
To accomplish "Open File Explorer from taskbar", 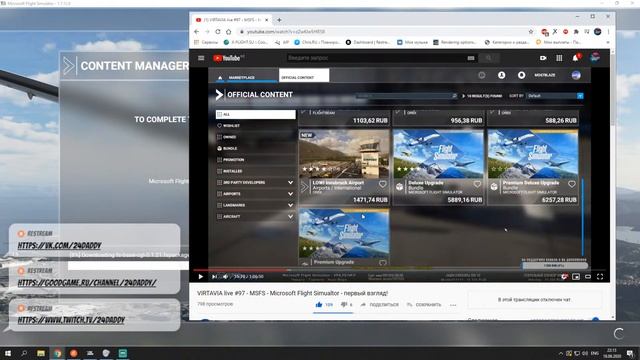I will point(41,353).
